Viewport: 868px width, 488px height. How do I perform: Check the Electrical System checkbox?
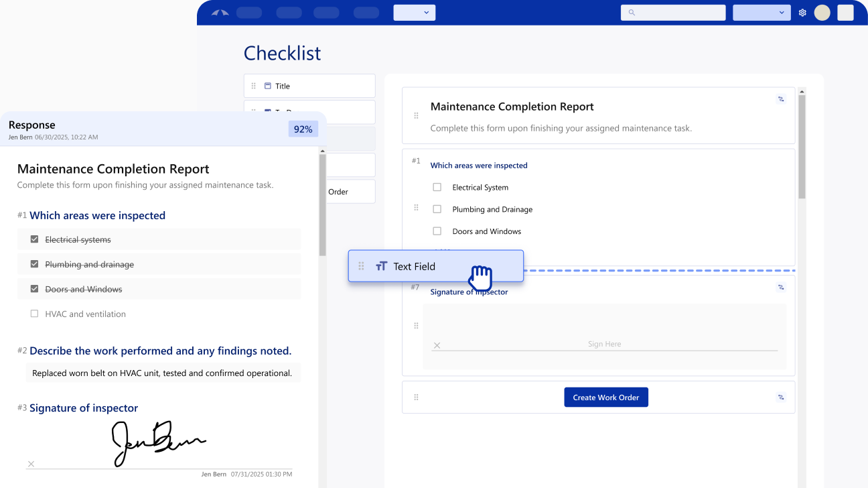(437, 188)
